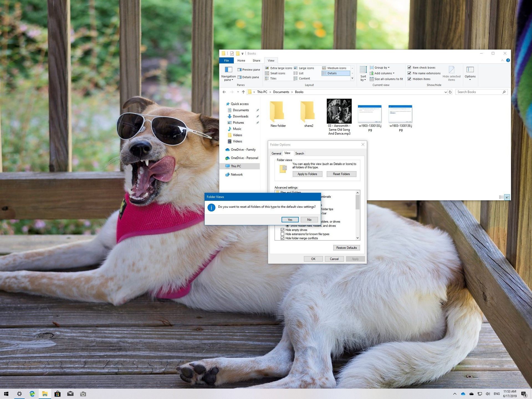
Task: Open the Share ribbon tab
Action: tap(256, 60)
